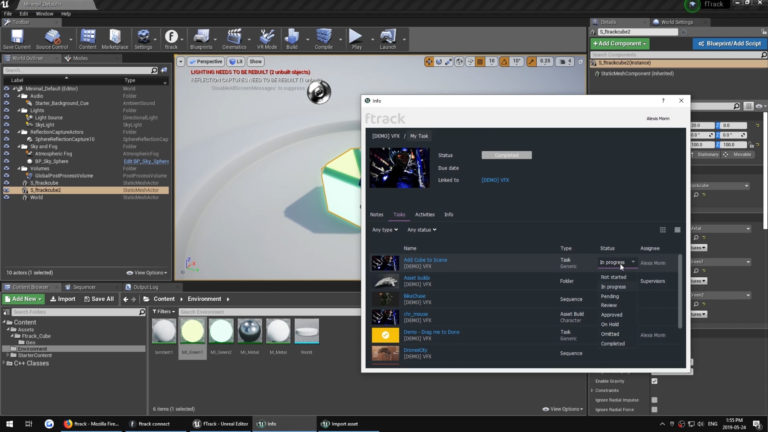Screen dimensions: 768x432
Task: Toggle visibility of SkyLight actor
Action: tap(6, 125)
